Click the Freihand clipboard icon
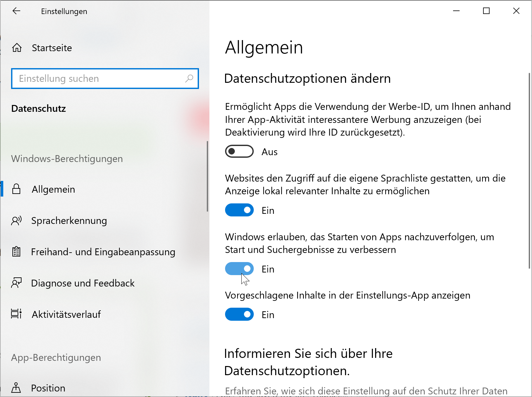This screenshot has width=532, height=397. [16, 252]
